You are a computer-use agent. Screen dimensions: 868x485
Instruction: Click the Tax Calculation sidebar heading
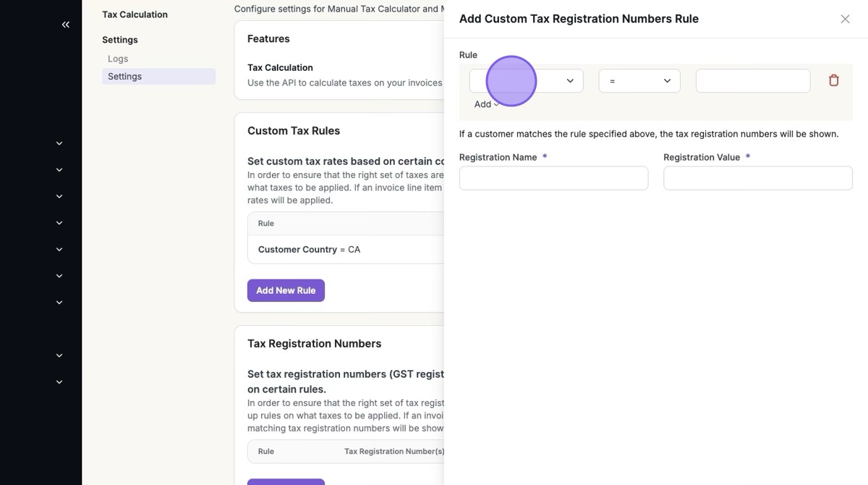(135, 14)
